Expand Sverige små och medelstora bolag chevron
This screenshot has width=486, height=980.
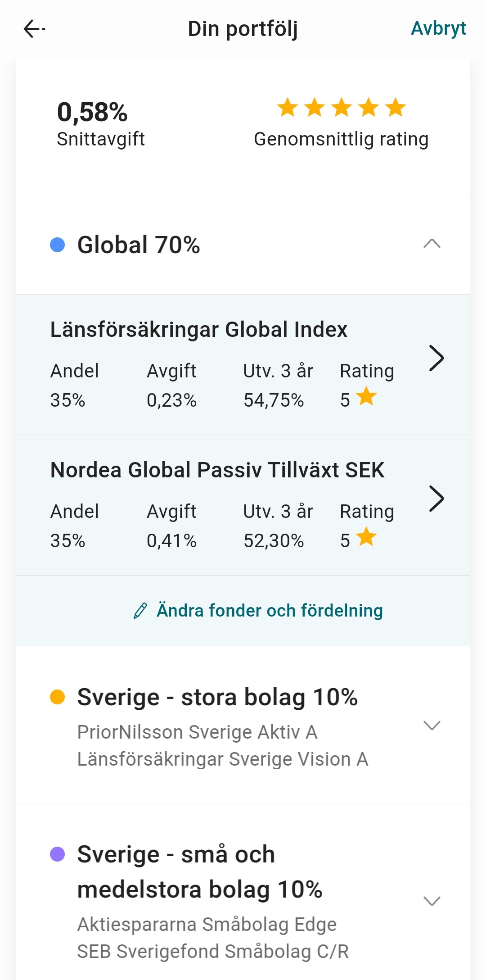click(432, 901)
